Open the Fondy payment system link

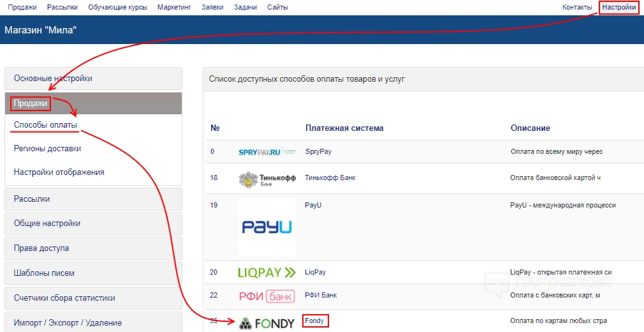click(x=314, y=321)
